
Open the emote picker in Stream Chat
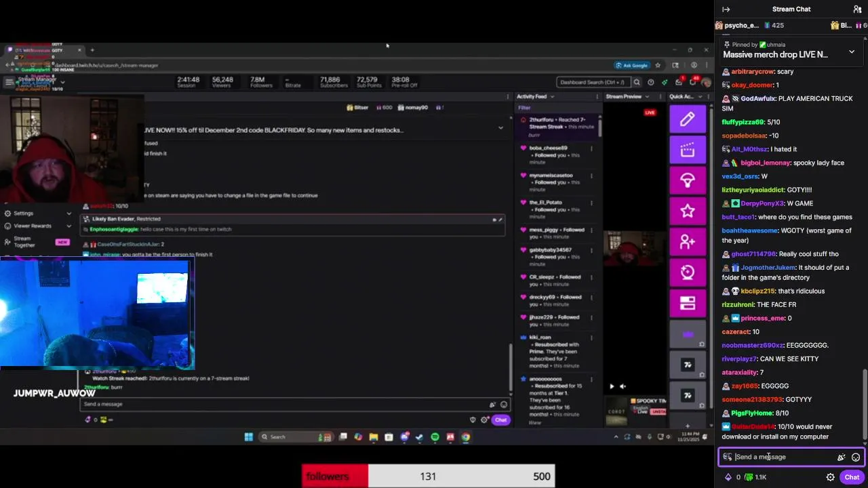coord(856,457)
